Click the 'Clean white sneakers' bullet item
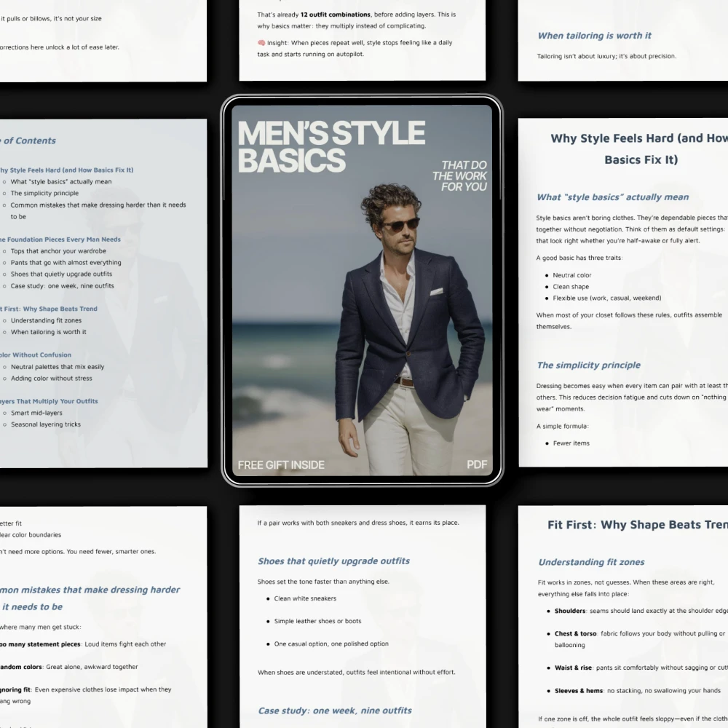The width and height of the screenshot is (728, 728). (305, 598)
